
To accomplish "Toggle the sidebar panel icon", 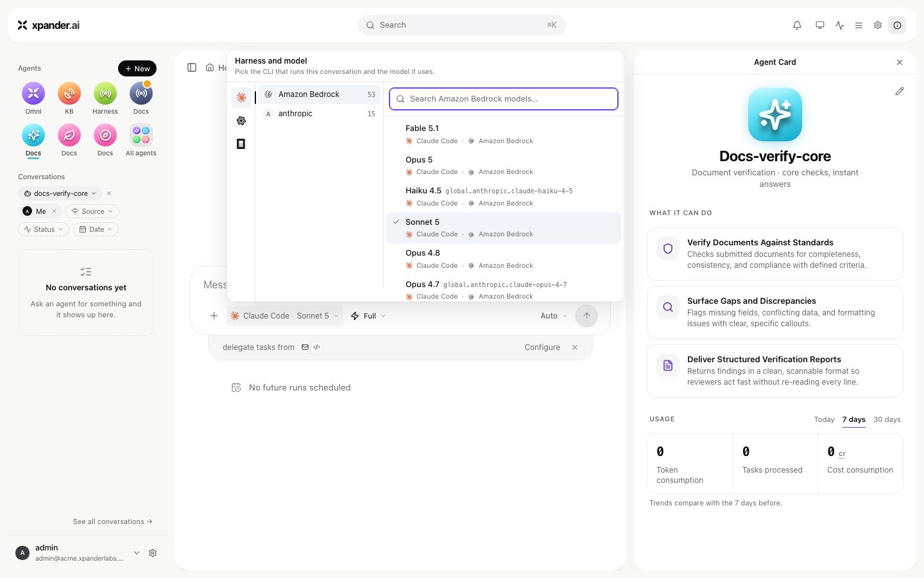I will click(192, 67).
